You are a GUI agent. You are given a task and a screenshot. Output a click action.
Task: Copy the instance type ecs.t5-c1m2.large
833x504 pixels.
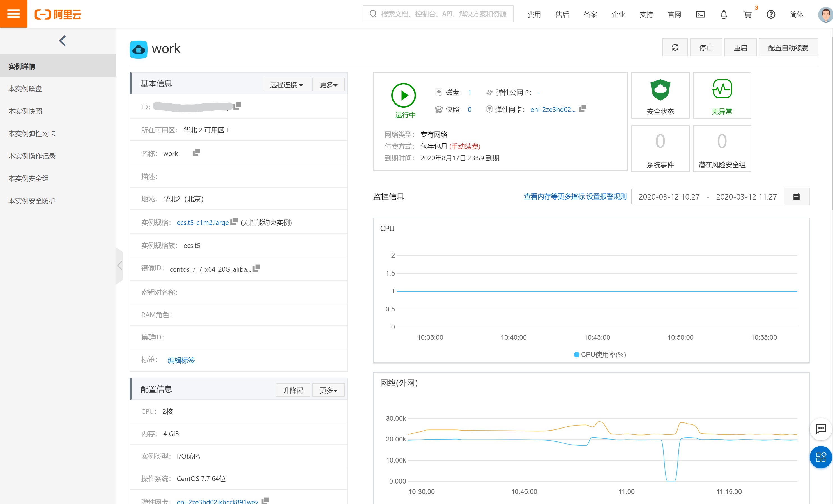click(234, 222)
